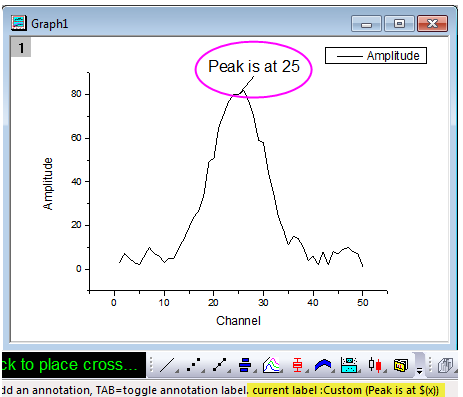Click the blue Column/Bar plot icon
Screen dimensions: 463x397
[245, 365]
